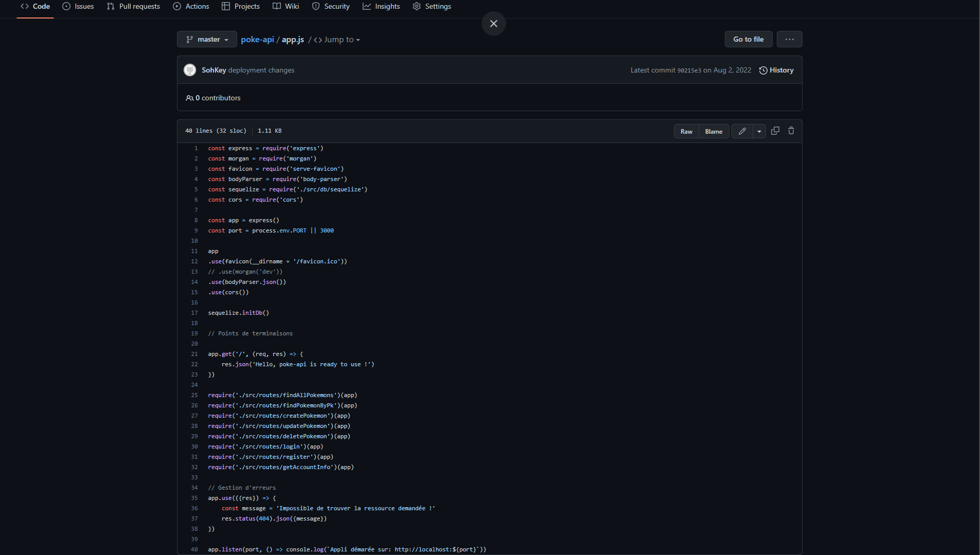Open the Blame view
The width and height of the screenshot is (980, 555).
pyautogui.click(x=714, y=131)
